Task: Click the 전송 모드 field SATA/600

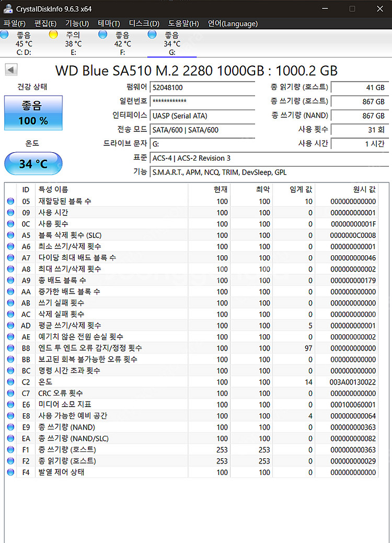Action: 202,130
